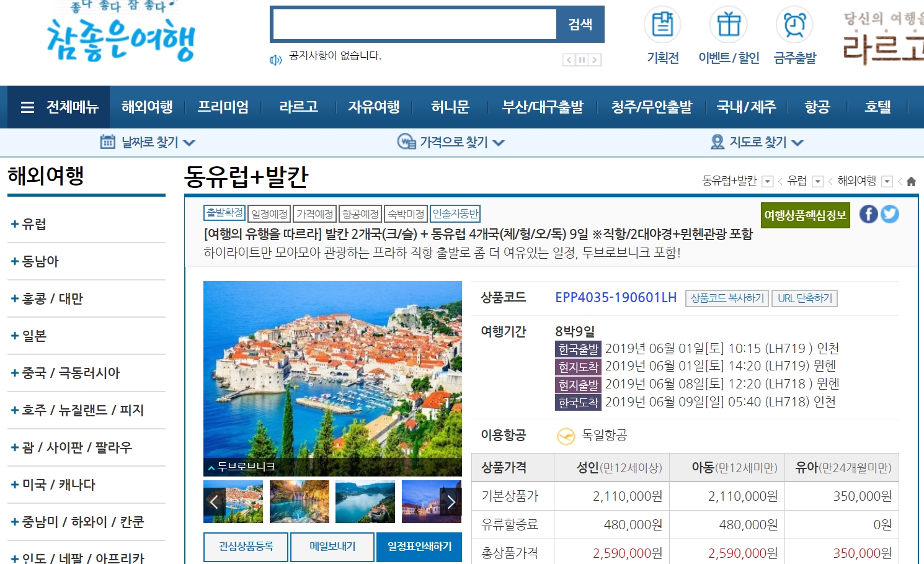The width and height of the screenshot is (924, 564).
Task: Open the 기획전 clipboard icon
Action: [x=662, y=25]
